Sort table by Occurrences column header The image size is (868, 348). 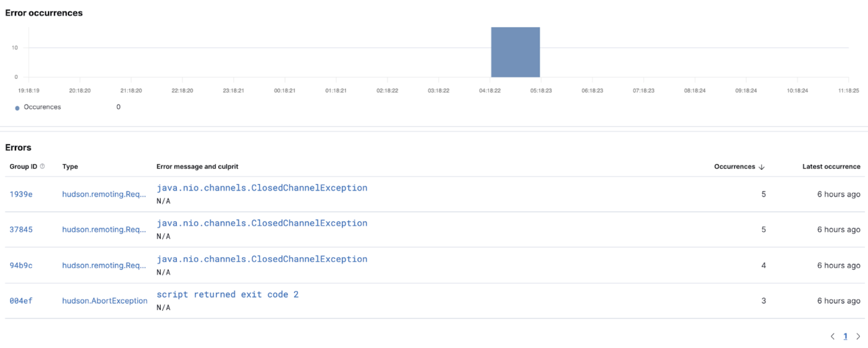tap(734, 167)
